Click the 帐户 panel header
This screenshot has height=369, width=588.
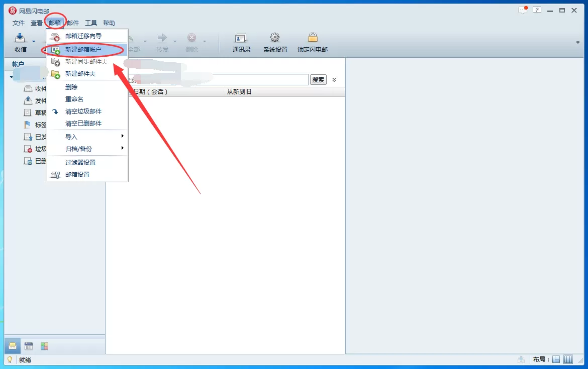click(x=18, y=64)
